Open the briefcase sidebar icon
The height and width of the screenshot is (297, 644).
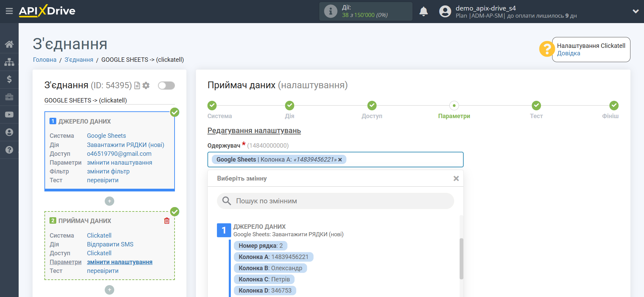(x=9, y=97)
